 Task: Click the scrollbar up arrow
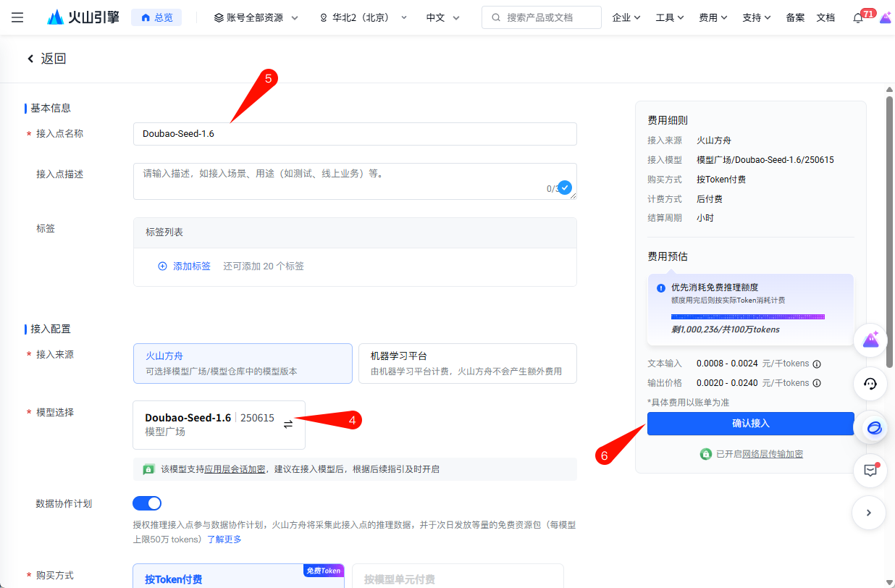tap(890, 89)
